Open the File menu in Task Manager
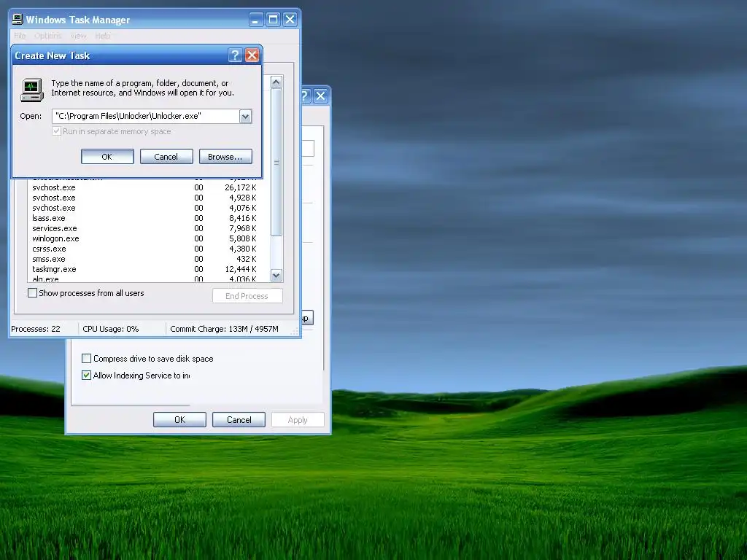This screenshot has width=747, height=560. (x=20, y=36)
